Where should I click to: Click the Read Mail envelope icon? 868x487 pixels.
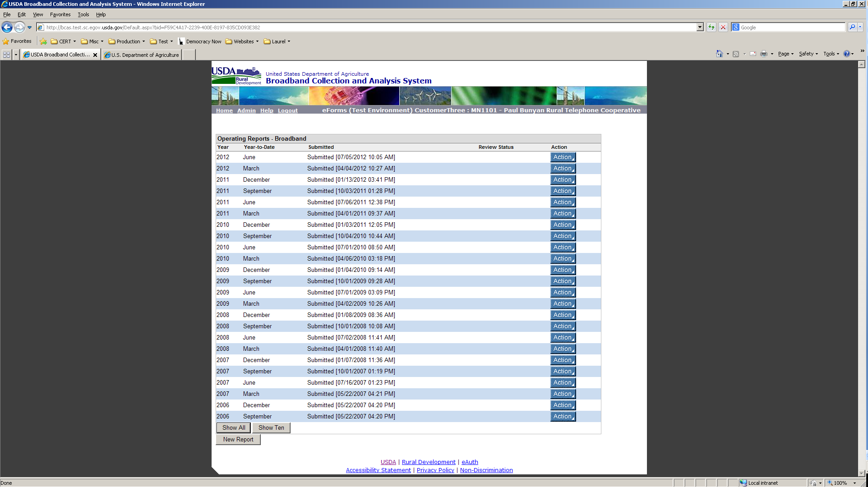753,54
